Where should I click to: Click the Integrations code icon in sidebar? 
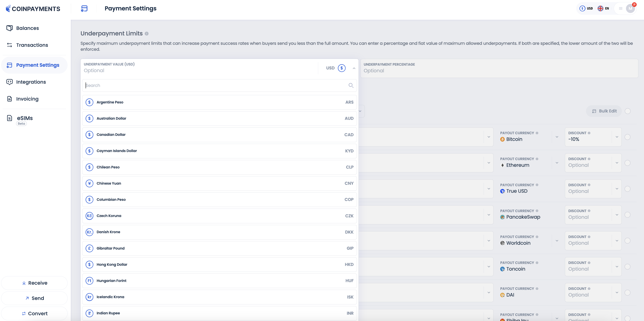(x=10, y=82)
